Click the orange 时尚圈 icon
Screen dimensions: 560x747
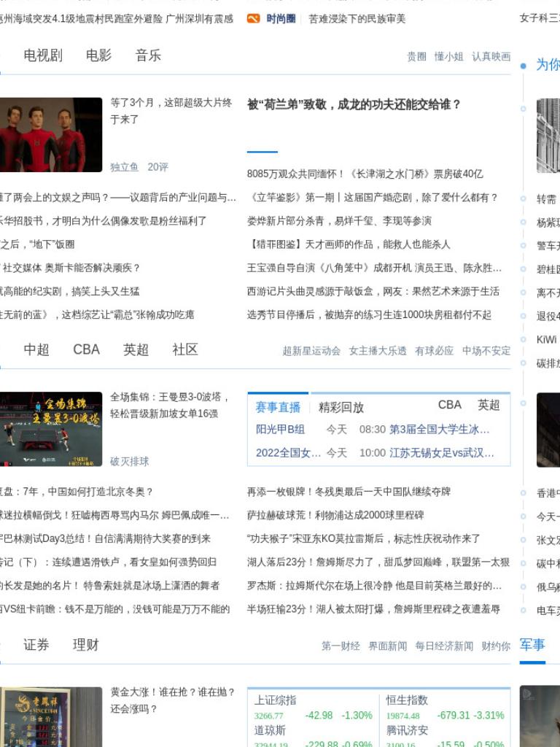click(x=253, y=18)
